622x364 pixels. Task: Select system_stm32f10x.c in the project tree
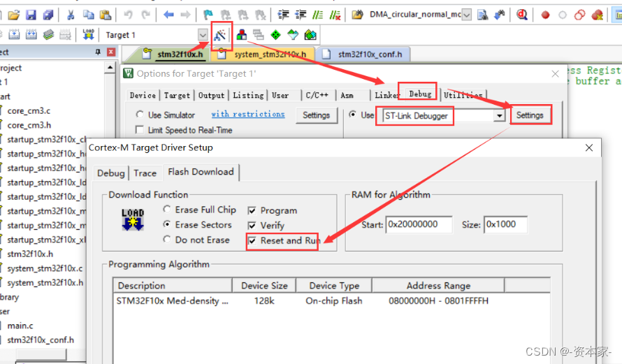click(45, 268)
